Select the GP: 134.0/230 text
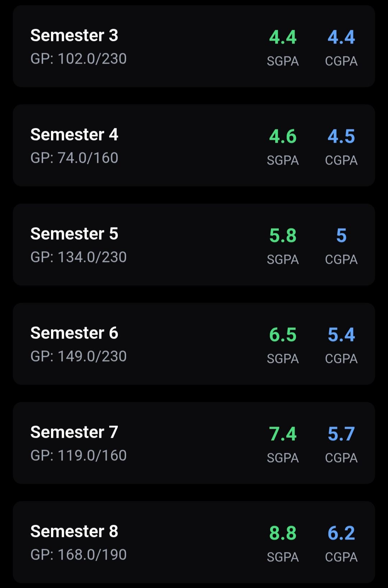The image size is (388, 588). pyautogui.click(x=78, y=257)
